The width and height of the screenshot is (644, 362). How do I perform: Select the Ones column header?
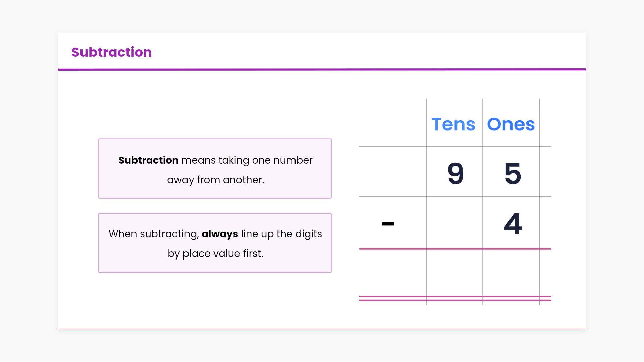[x=511, y=124]
